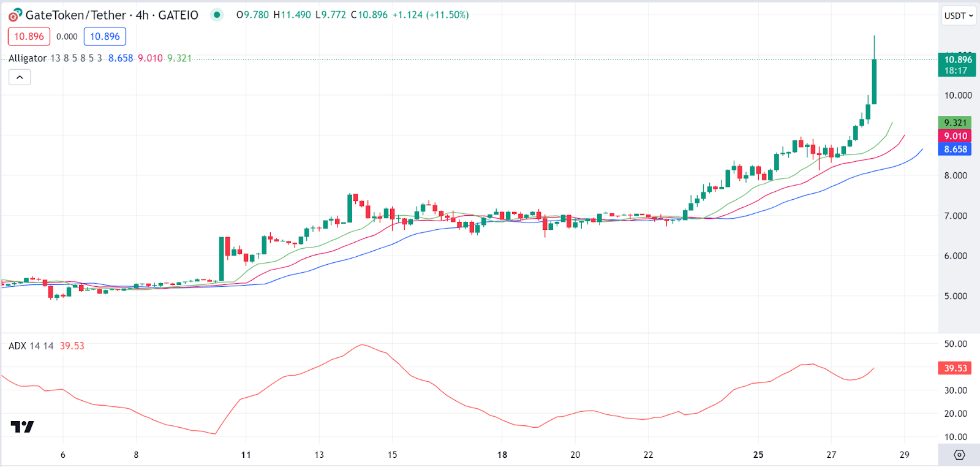Open the USDT currency dropdown

959,15
